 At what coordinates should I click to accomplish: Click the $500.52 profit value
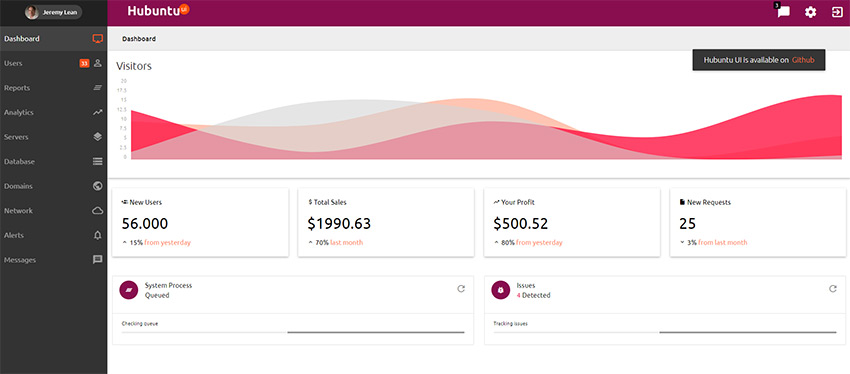[x=521, y=223]
